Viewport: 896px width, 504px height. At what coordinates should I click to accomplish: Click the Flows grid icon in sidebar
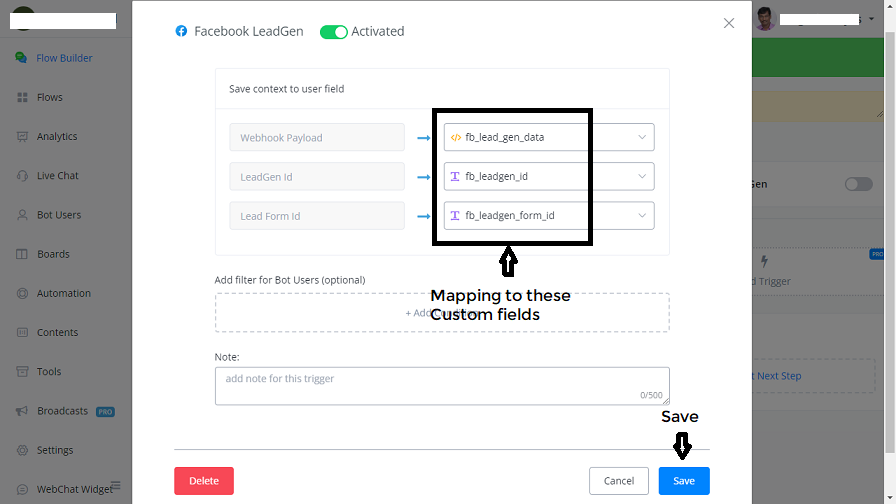click(22, 97)
